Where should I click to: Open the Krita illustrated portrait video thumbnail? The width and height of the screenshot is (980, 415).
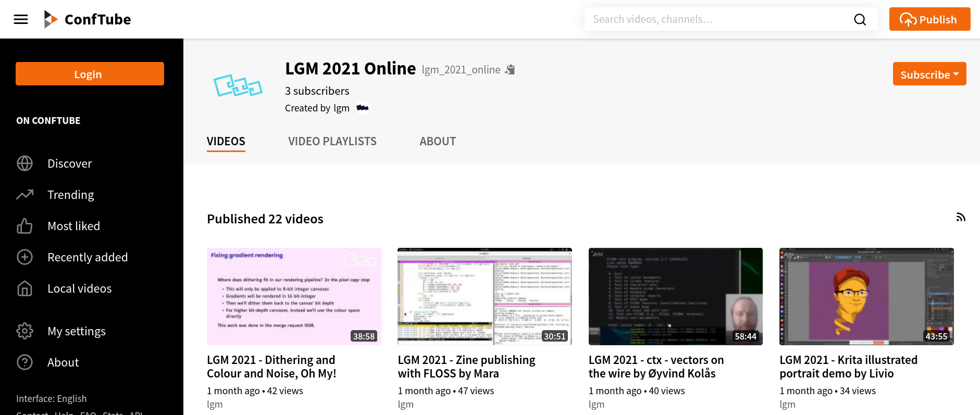point(866,296)
